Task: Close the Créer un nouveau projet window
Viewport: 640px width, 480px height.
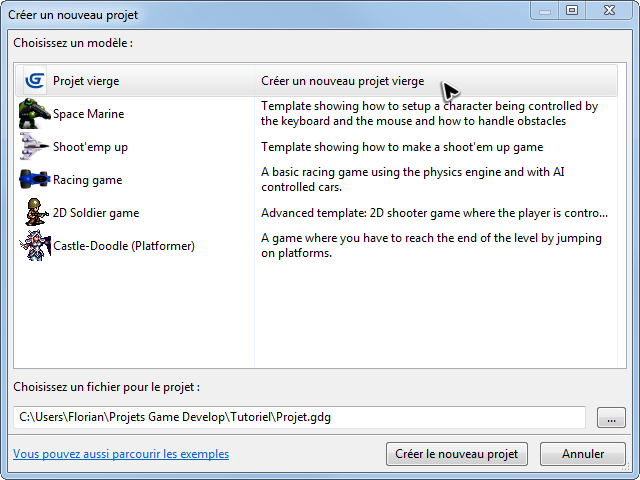Action: [609, 11]
